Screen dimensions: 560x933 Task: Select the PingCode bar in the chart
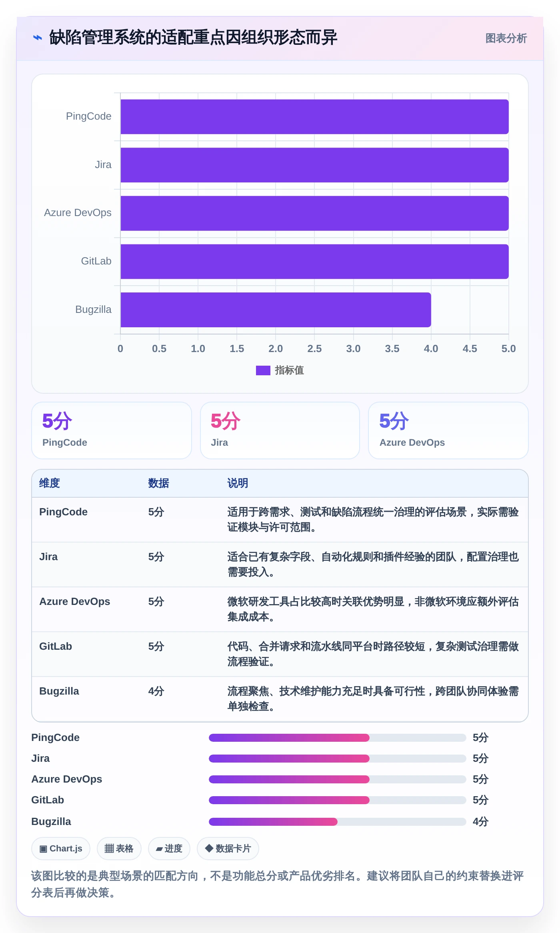(x=314, y=117)
